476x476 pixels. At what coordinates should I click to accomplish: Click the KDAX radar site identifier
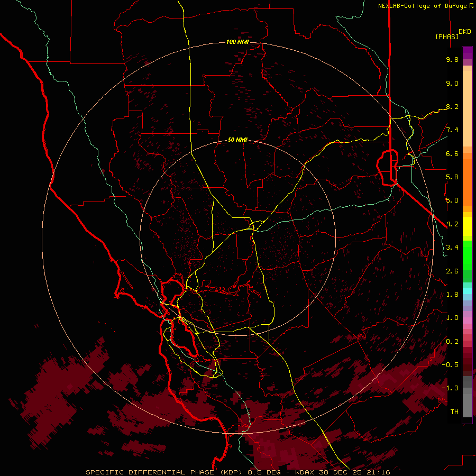click(305, 472)
